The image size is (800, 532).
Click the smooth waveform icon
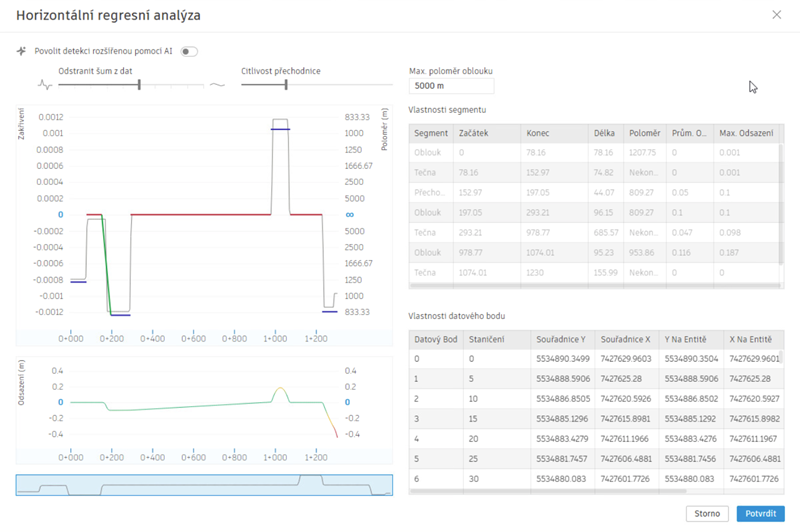217,85
